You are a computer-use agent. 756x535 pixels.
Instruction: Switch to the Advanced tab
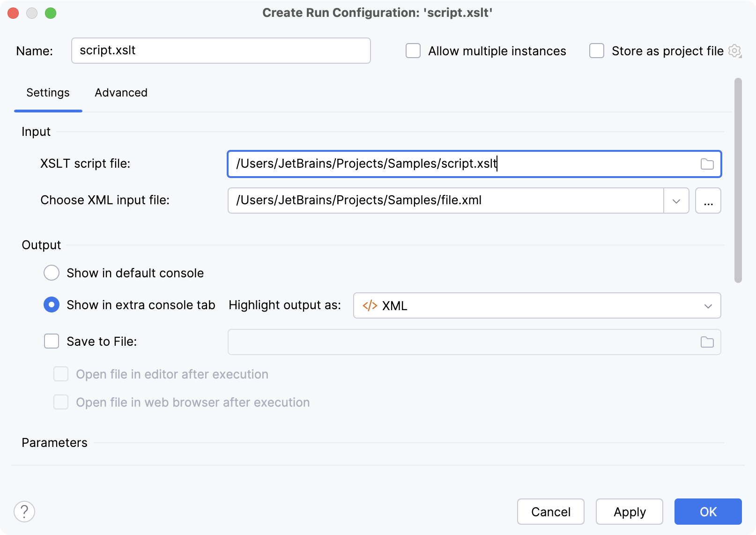tap(121, 93)
